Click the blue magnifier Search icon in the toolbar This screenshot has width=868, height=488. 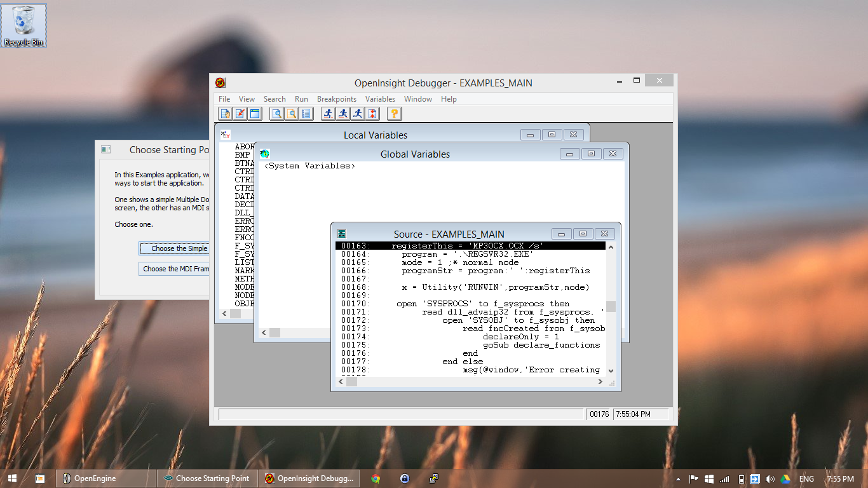[276, 114]
